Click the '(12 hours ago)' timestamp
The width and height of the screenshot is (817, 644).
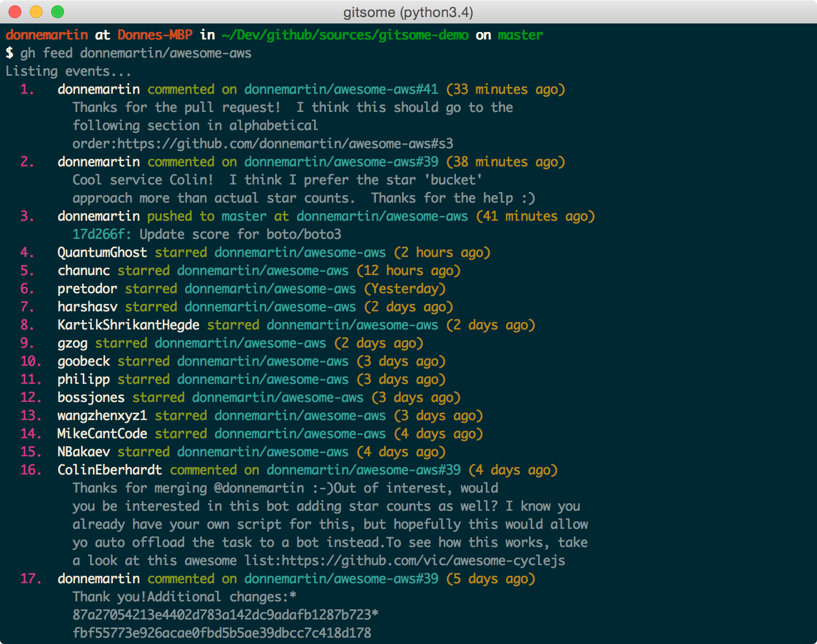(408, 271)
